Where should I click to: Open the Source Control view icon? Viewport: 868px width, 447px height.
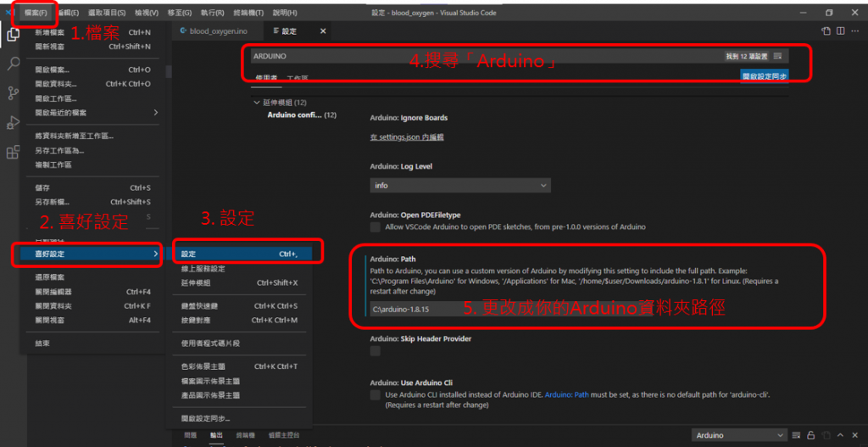coord(13,93)
